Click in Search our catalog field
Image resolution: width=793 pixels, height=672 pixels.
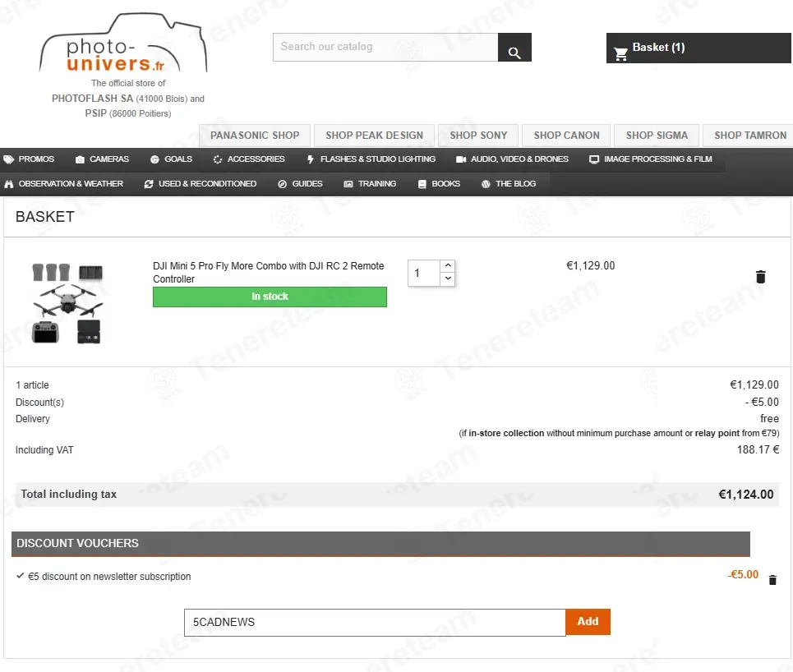coord(385,48)
